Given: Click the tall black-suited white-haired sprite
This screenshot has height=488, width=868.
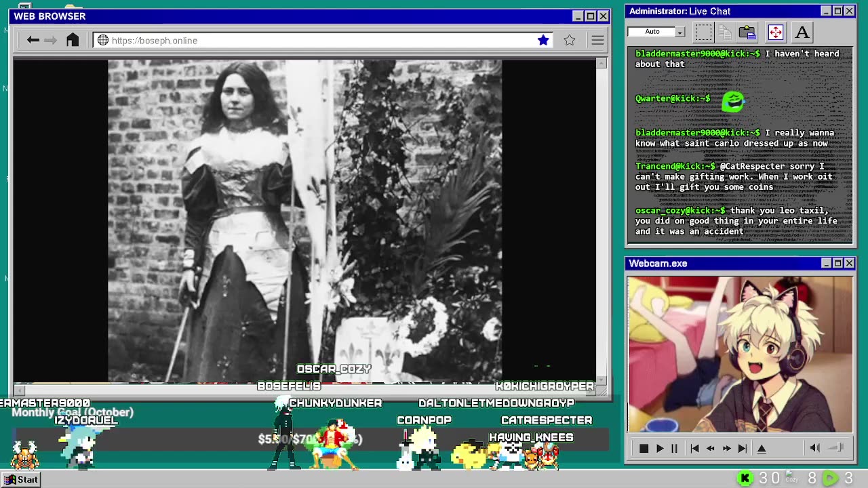Looking at the screenshot, I should click(283, 434).
